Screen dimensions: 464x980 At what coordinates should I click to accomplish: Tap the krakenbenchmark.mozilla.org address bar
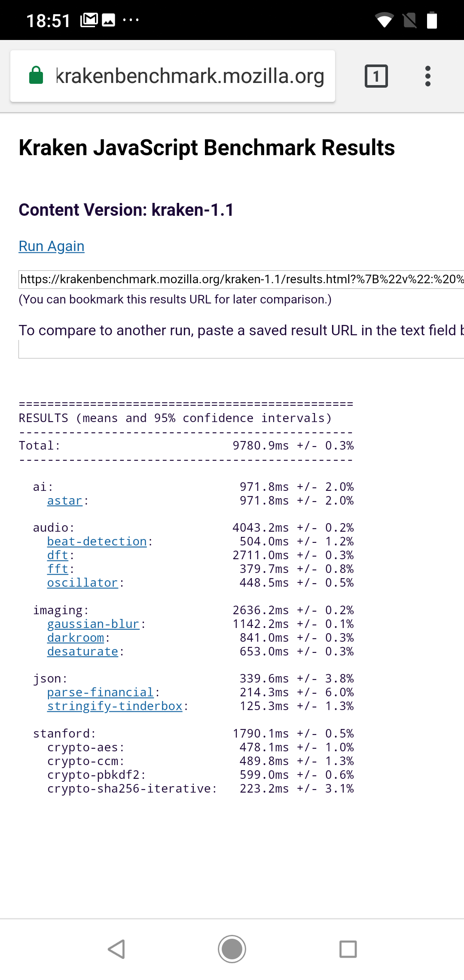(x=190, y=76)
